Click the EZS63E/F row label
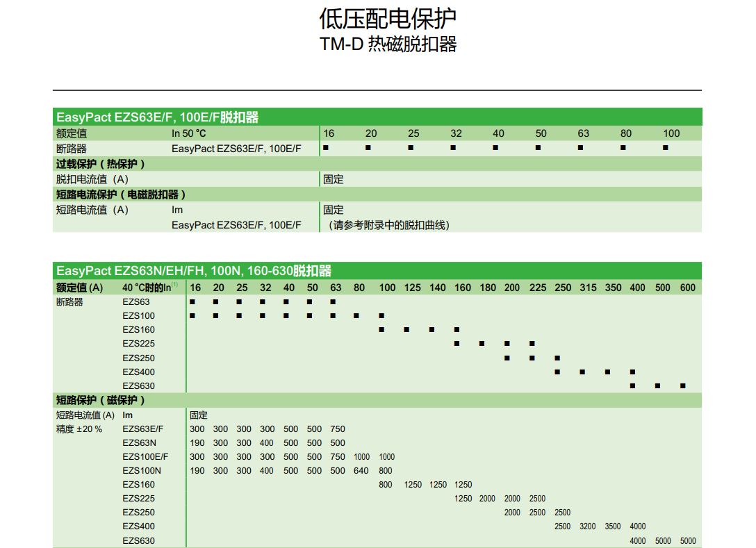Image resolution: width=756 pixels, height=548 pixels. 142,429
